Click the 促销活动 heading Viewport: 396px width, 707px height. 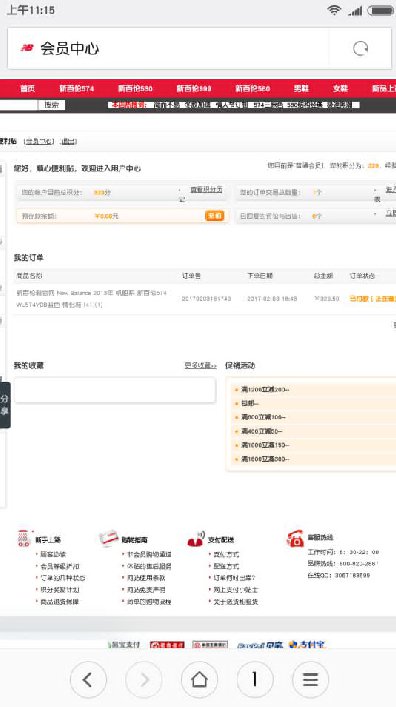pos(240,365)
